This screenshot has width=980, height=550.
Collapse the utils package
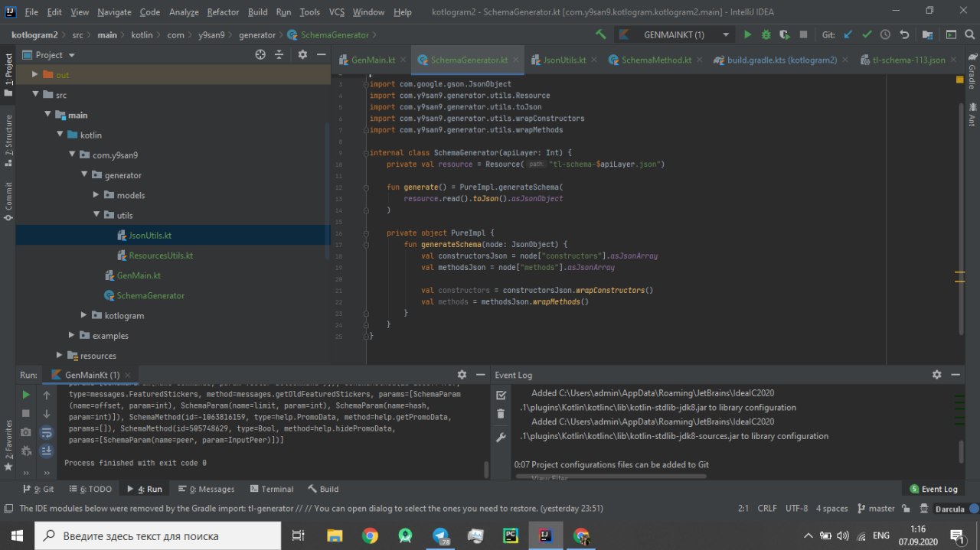pyautogui.click(x=96, y=215)
